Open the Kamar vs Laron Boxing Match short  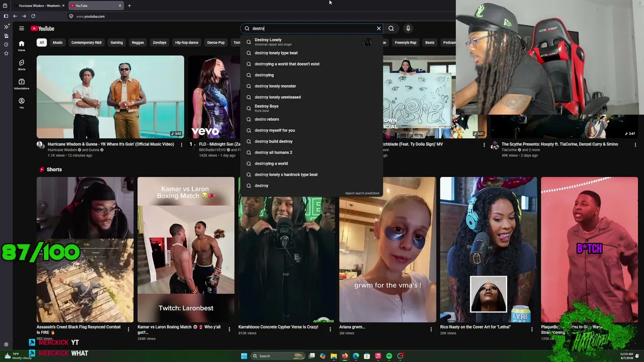(186, 249)
